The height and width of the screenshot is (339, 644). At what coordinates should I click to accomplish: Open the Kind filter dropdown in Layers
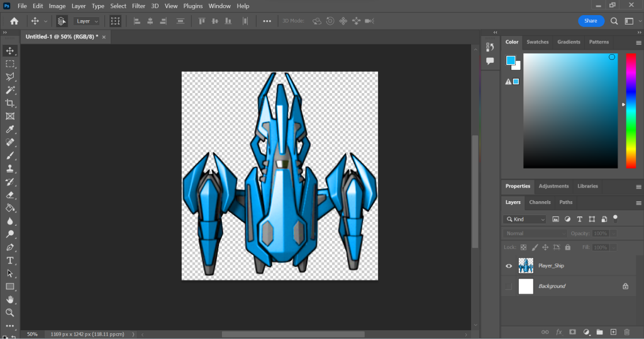(525, 220)
